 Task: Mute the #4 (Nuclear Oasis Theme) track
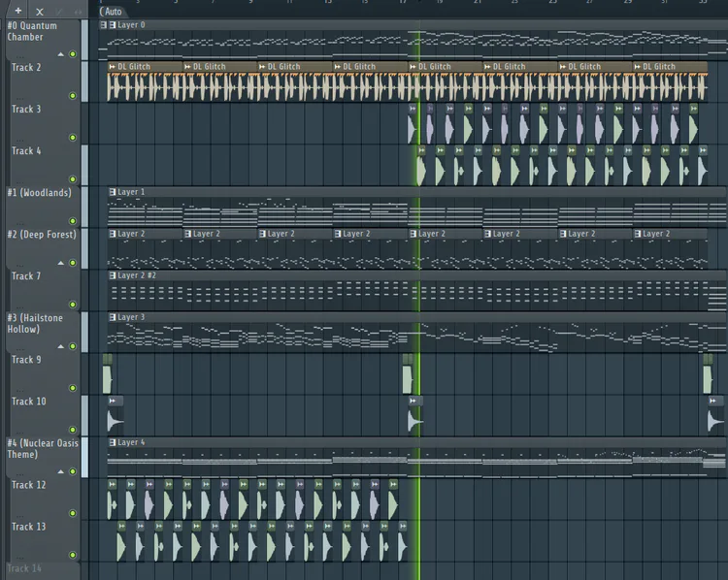[x=73, y=471]
